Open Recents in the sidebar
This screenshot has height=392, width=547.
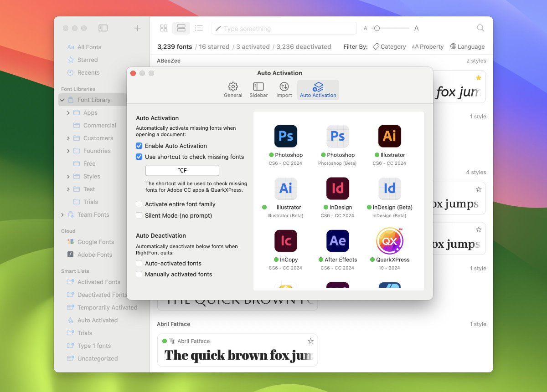88,72
